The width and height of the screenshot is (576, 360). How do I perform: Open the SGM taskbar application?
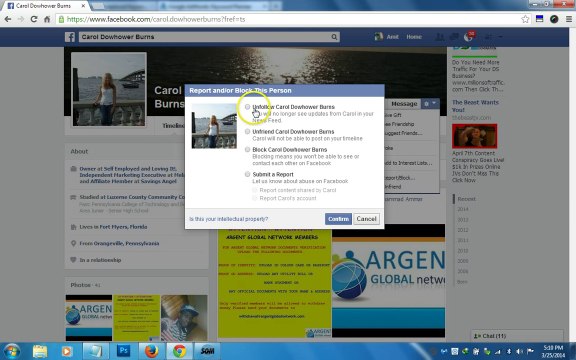[207, 351]
